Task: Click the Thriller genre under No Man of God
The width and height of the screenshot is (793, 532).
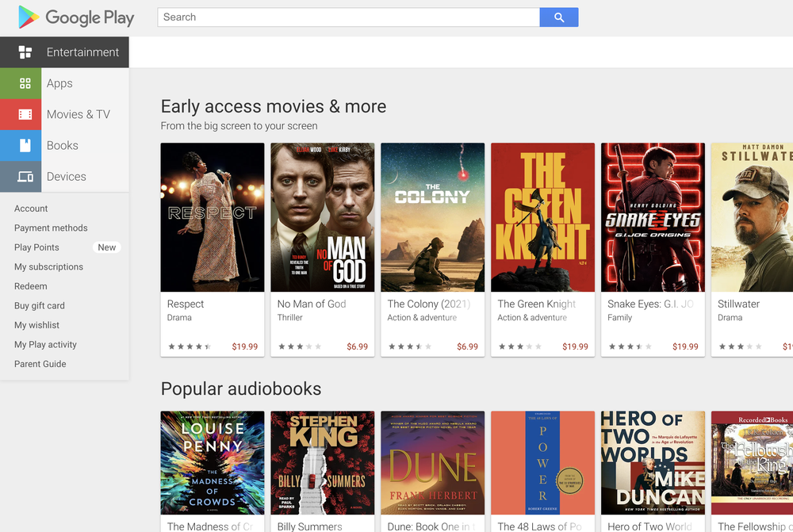Action: click(289, 318)
